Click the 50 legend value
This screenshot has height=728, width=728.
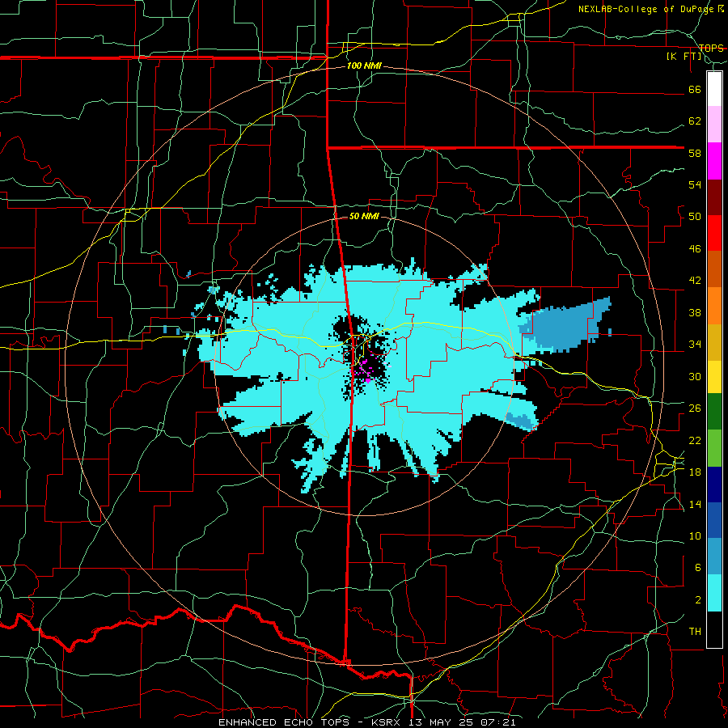click(x=695, y=216)
